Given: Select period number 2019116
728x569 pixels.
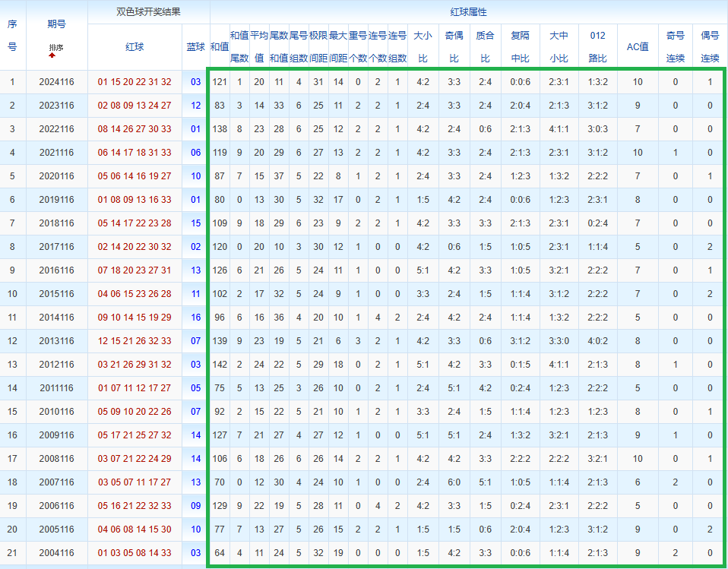Looking at the screenshot, I should point(57,200).
